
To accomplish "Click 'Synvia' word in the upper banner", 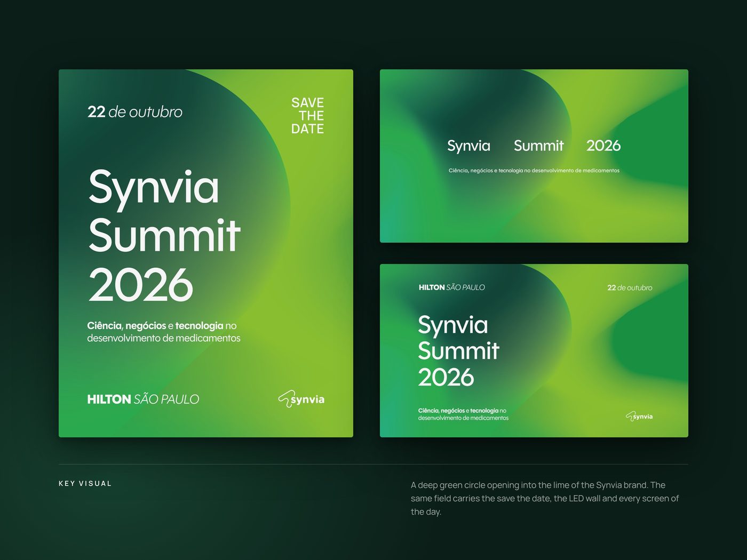I will (468, 146).
